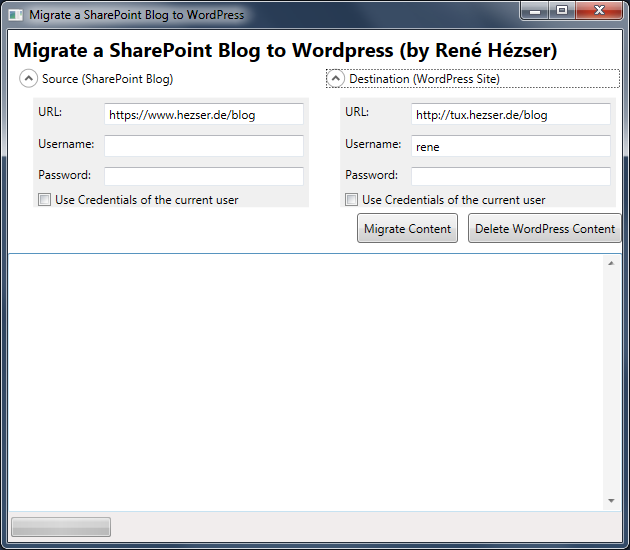This screenshot has width=630, height=550.
Task: Collapse the Destination (WordPress Site) expander
Action: [335, 79]
